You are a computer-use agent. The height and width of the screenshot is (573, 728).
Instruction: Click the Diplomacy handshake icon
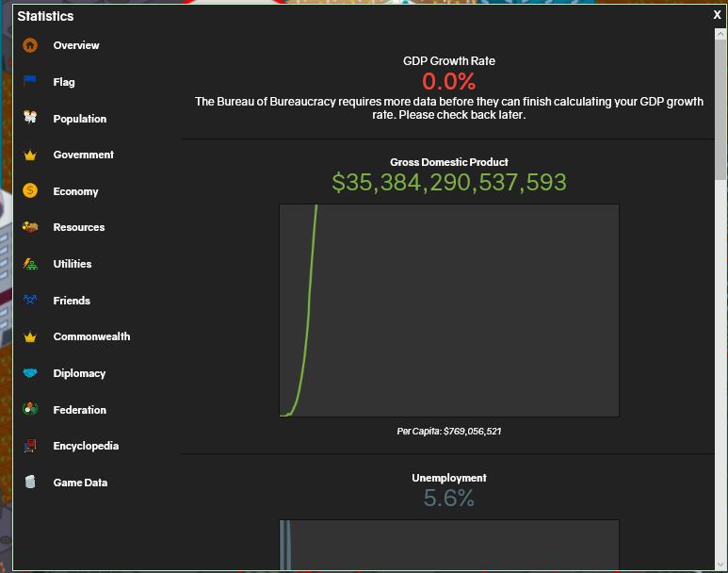(30, 373)
